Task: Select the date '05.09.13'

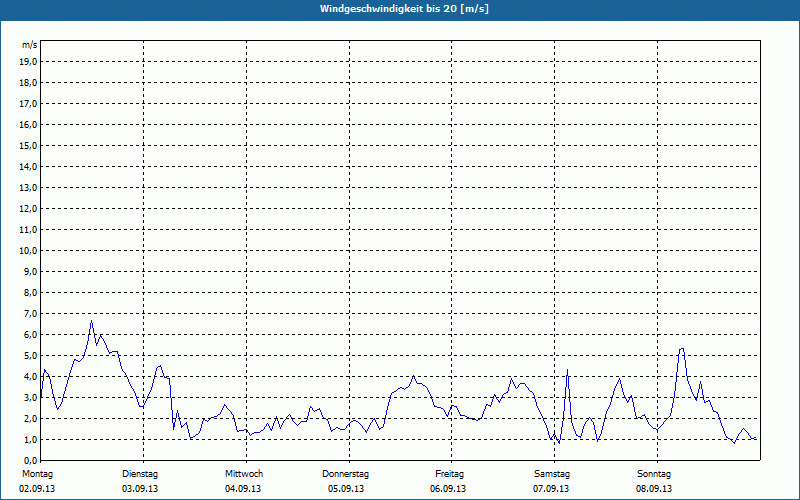Action: 346,489
